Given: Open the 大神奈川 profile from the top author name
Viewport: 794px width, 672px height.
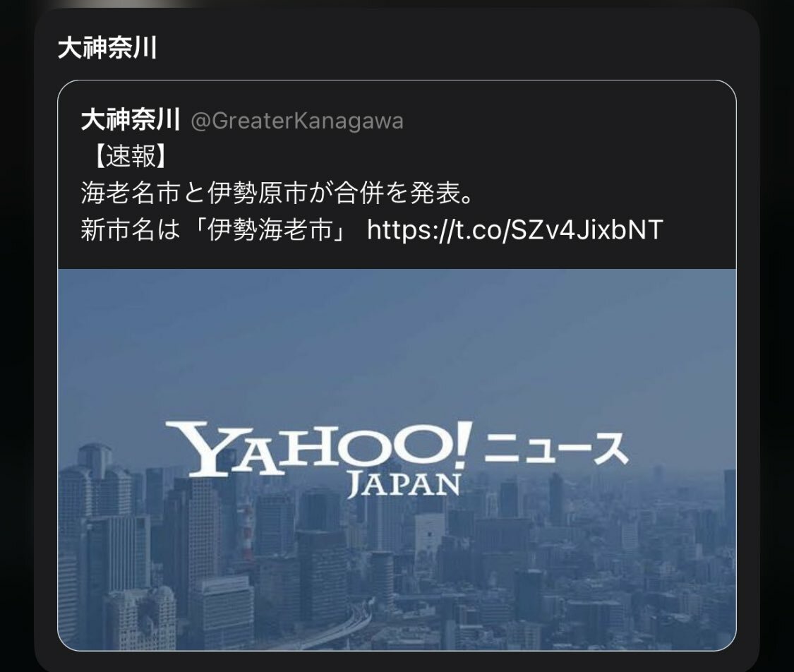Looking at the screenshot, I should tap(107, 49).
